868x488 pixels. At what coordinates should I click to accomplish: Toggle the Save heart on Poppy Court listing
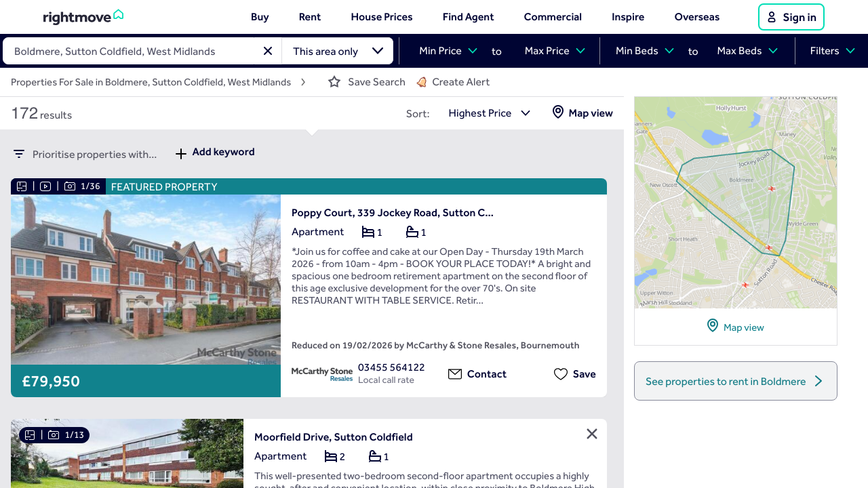pyautogui.click(x=560, y=373)
